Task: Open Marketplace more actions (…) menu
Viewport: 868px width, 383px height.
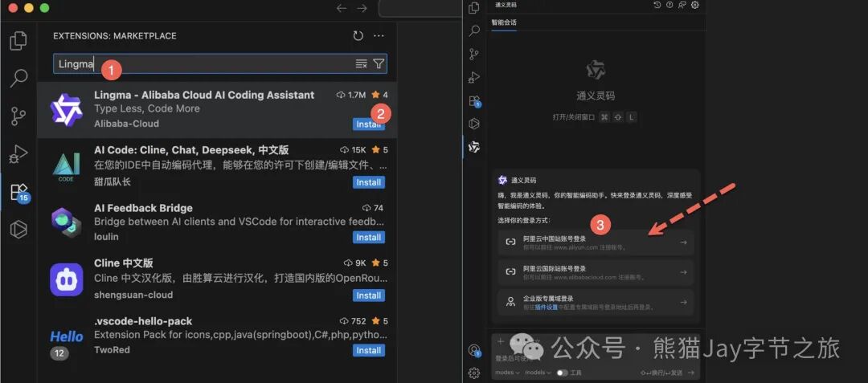Action: tap(379, 36)
